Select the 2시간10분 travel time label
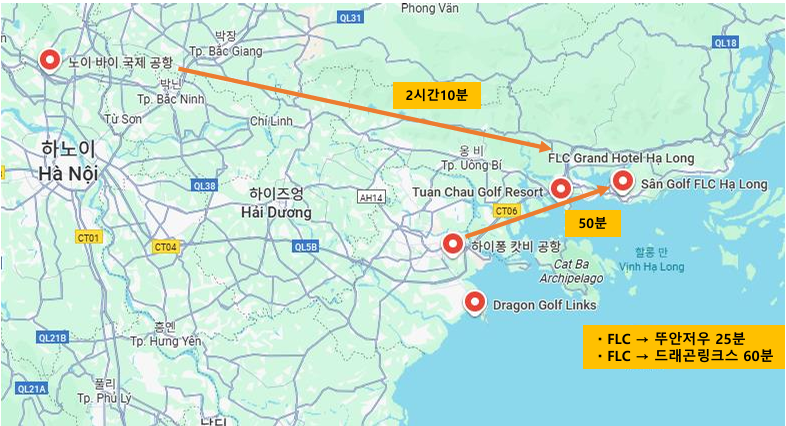 [x=437, y=95]
